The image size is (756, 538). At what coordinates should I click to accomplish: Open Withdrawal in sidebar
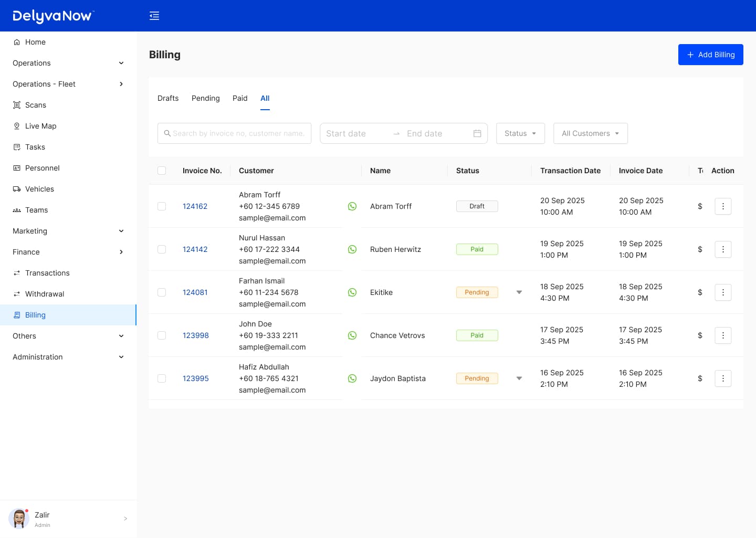68,294
